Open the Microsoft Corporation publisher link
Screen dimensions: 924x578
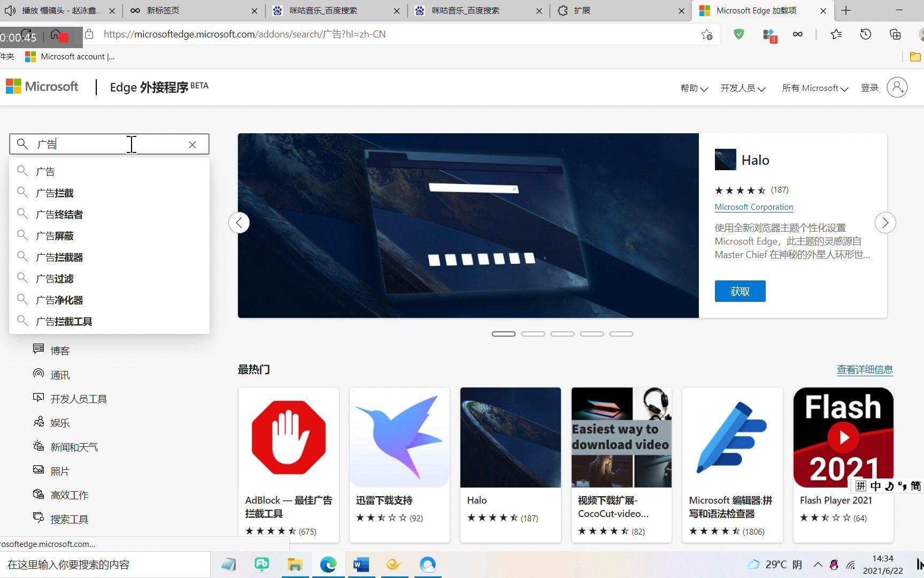pos(754,207)
